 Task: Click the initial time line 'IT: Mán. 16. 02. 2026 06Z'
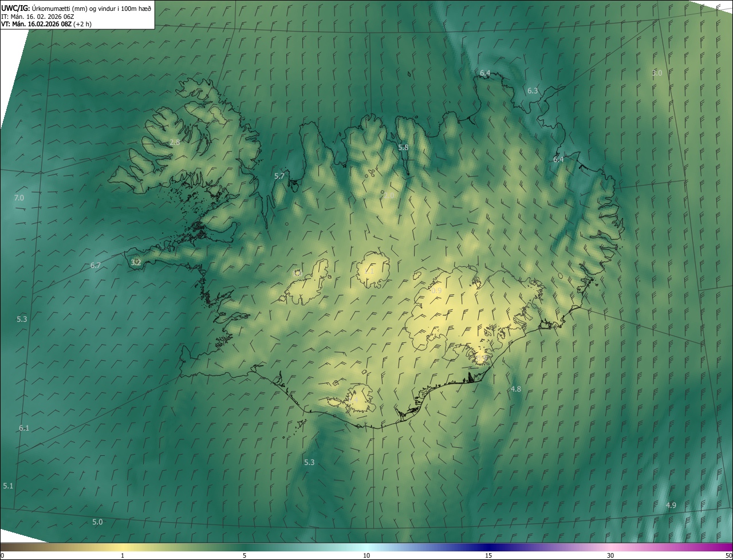tap(38, 16)
